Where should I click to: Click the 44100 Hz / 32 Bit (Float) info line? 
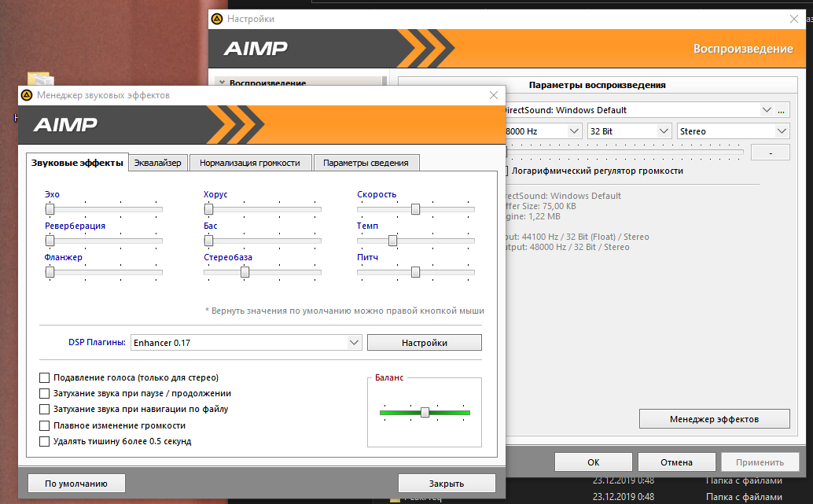pyautogui.click(x=578, y=237)
